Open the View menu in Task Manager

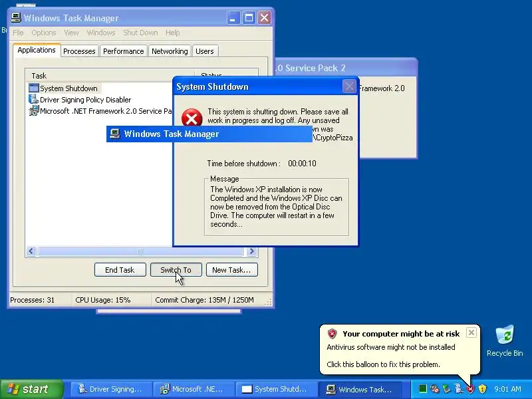point(71,33)
